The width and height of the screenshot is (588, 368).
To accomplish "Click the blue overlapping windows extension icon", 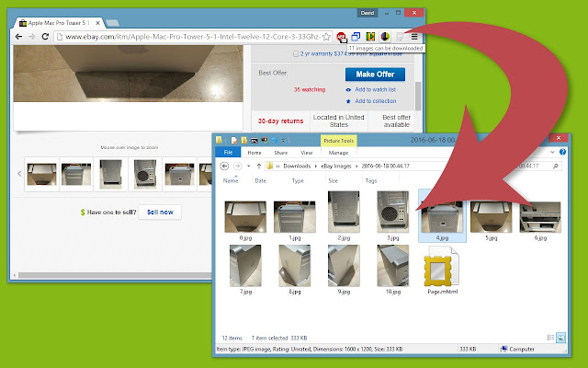I will (356, 37).
